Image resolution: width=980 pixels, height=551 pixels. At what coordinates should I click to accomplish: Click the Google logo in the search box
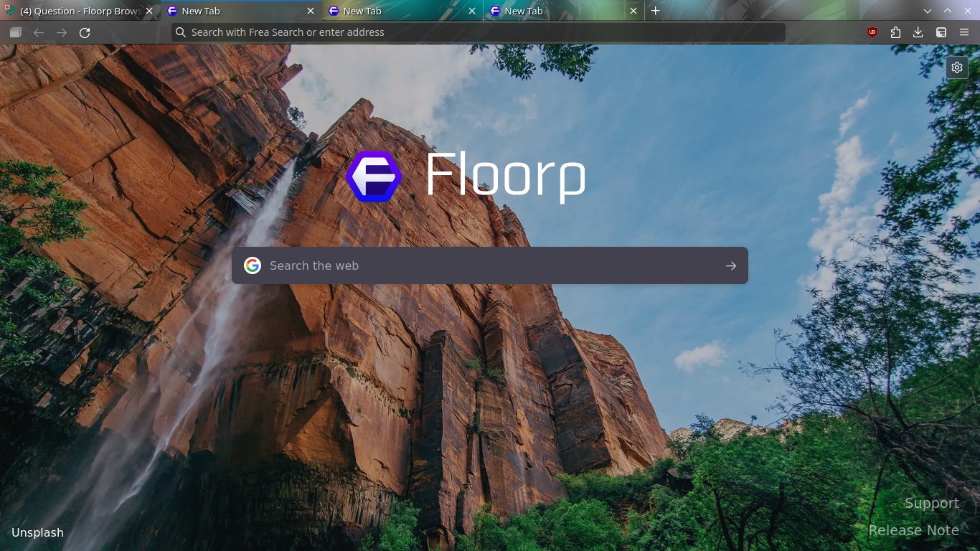(253, 265)
